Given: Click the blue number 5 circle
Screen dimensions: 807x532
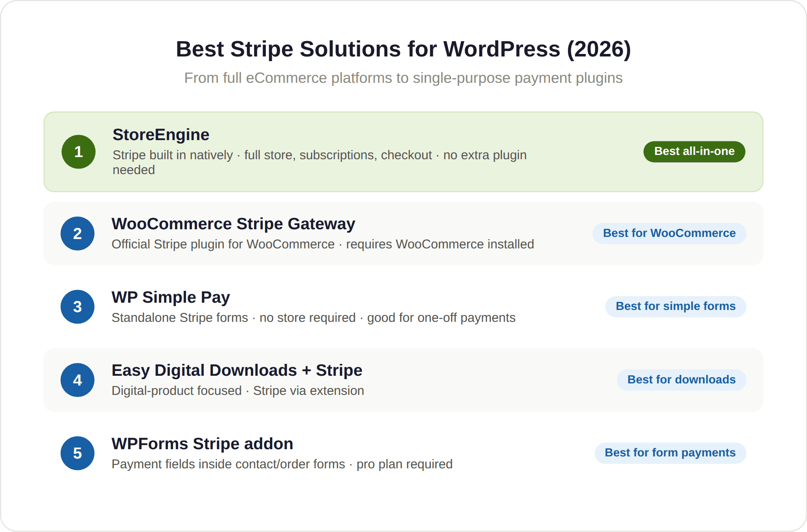Looking at the screenshot, I should [x=77, y=453].
